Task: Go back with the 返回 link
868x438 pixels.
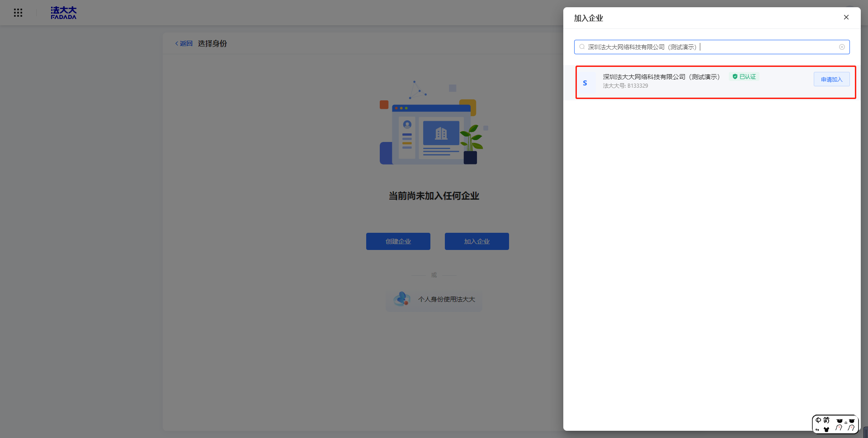Action: tap(184, 43)
